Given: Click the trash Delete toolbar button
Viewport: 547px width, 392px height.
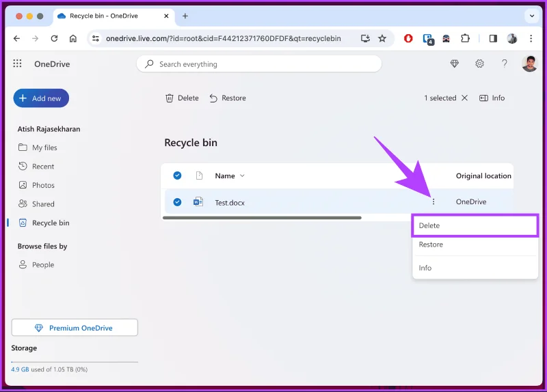Looking at the screenshot, I should [x=182, y=98].
